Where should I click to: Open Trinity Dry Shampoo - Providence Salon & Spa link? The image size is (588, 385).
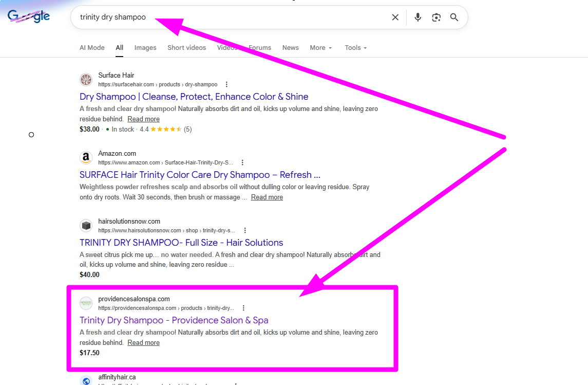click(174, 320)
